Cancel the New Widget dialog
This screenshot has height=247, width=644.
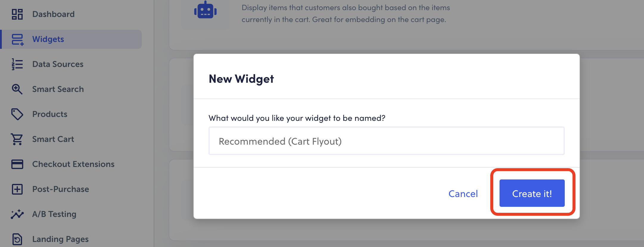click(463, 194)
